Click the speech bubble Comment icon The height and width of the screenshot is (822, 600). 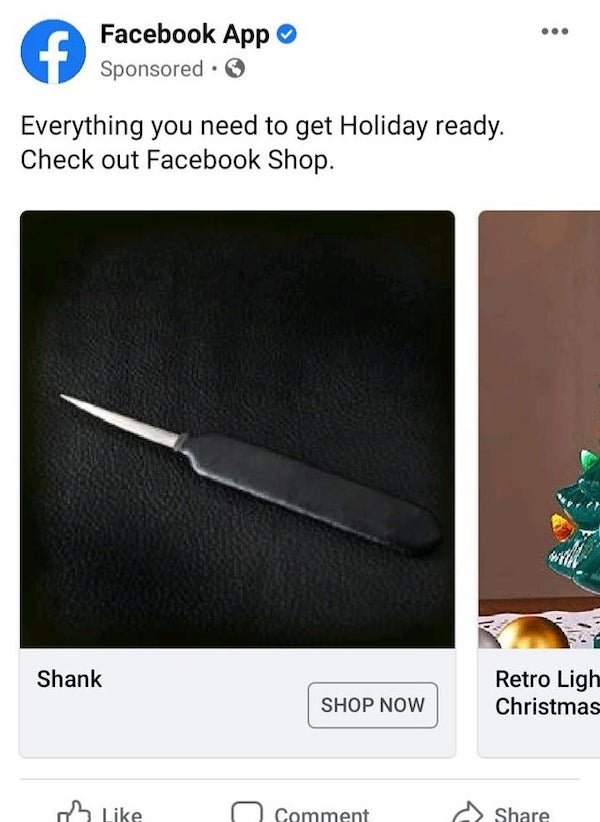(x=247, y=812)
